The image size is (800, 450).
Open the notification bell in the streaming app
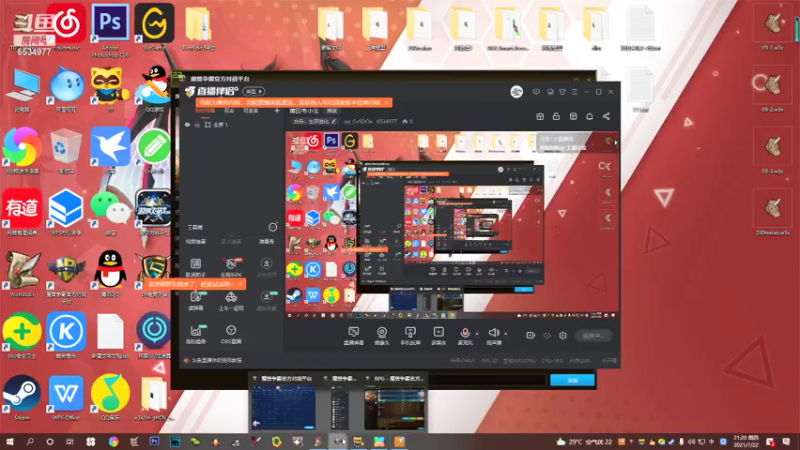point(589,116)
